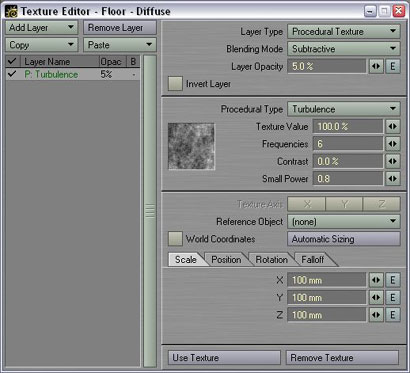This screenshot has height=373, width=410.
Task: Click the Frequencies slider arrows
Action: point(393,144)
